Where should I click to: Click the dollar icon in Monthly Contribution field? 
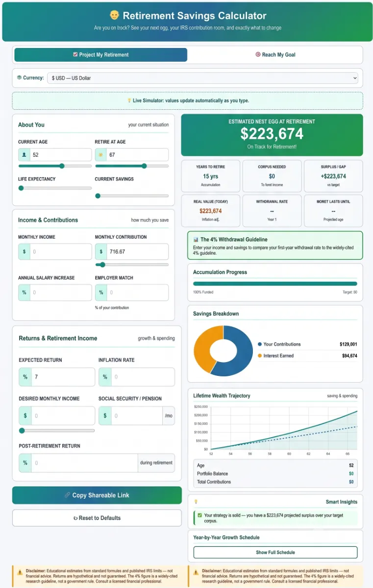point(101,252)
